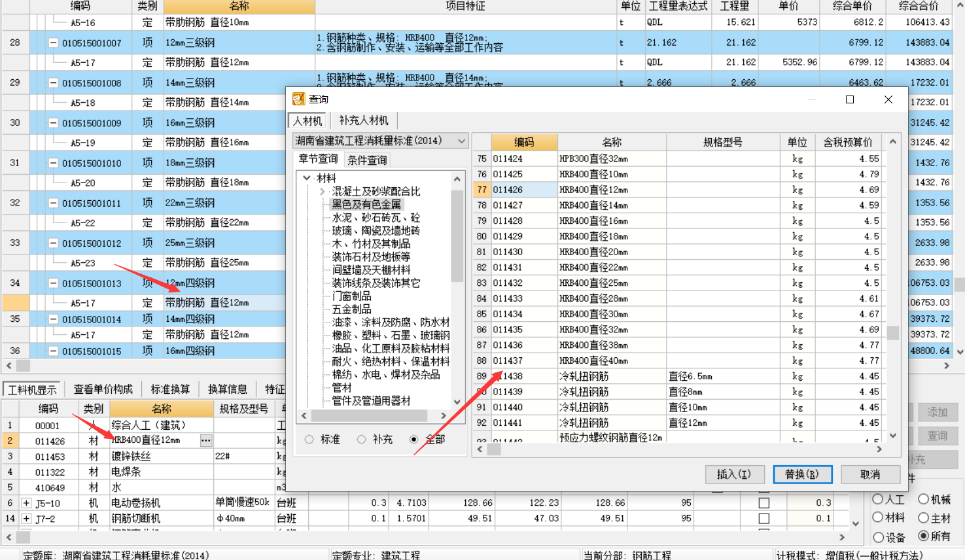The height and width of the screenshot is (560, 965).
Task: Click the 编码 column header in the dialog
Action: [524, 142]
